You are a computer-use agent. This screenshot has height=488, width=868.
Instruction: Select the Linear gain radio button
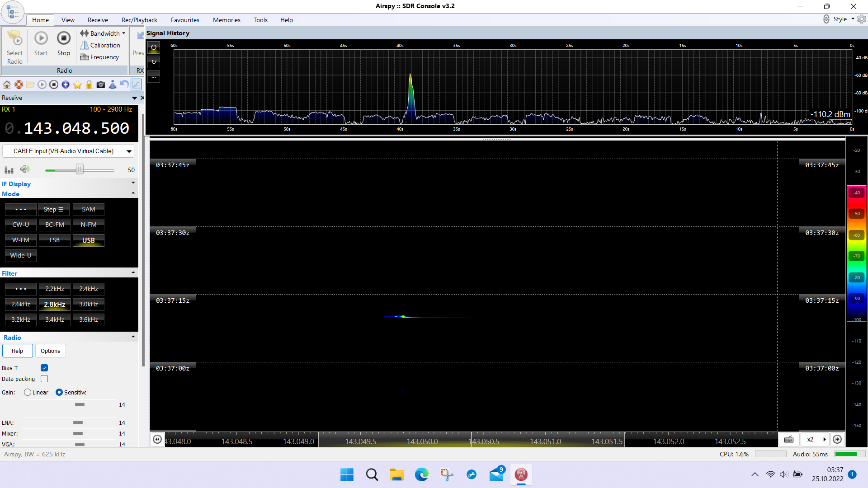pos(28,392)
